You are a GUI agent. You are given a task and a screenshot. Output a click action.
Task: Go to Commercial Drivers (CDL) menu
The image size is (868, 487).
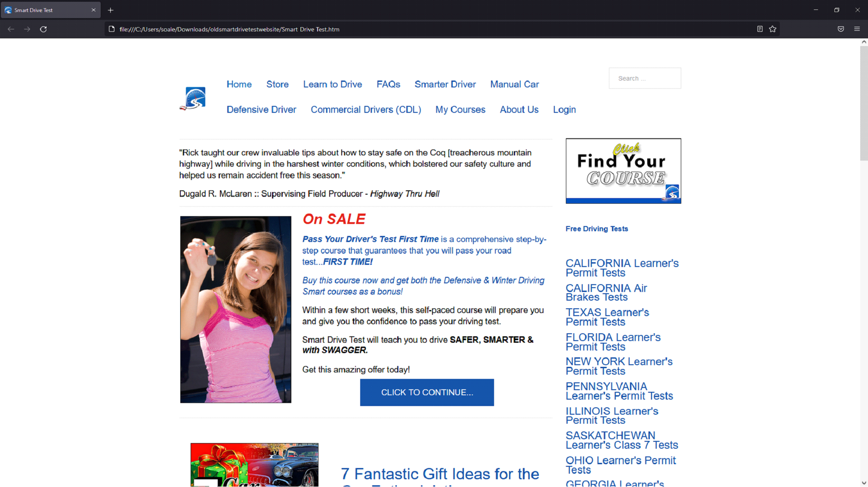(366, 110)
